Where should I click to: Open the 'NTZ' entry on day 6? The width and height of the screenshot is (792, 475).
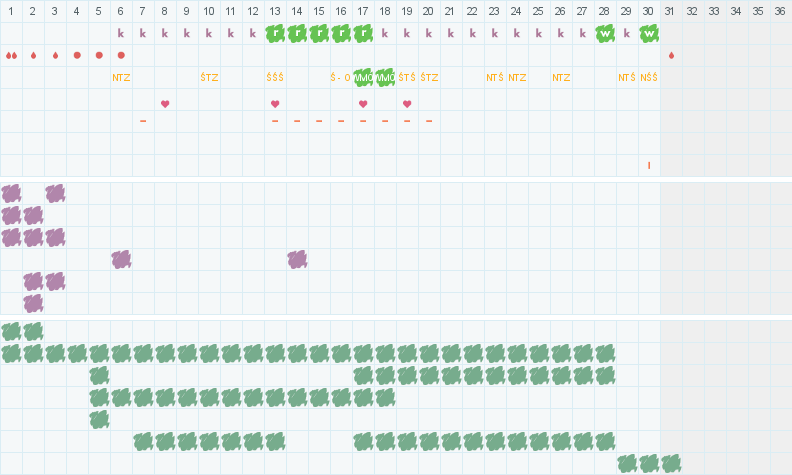pos(121,77)
